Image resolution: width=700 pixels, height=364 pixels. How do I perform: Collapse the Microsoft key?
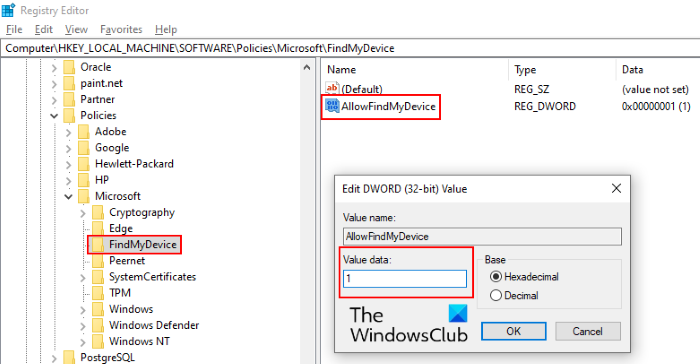[68, 197]
